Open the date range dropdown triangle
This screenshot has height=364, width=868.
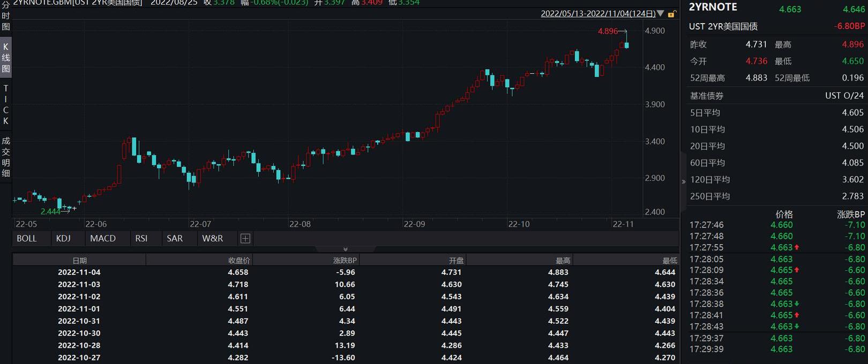[x=661, y=13]
